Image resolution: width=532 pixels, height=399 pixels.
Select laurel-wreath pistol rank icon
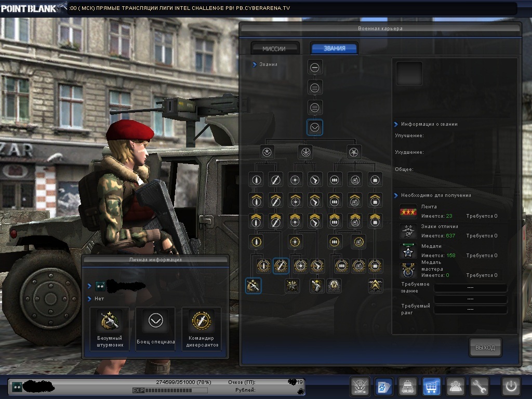[x=317, y=265]
